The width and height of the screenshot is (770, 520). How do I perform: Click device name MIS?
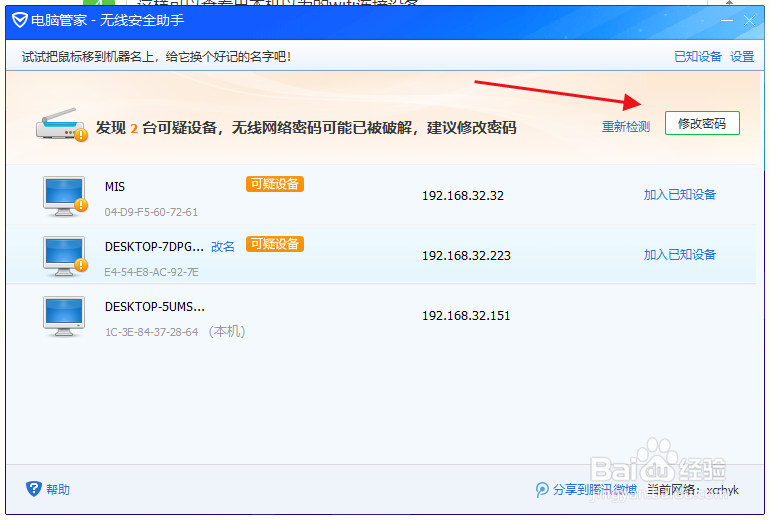click(115, 187)
